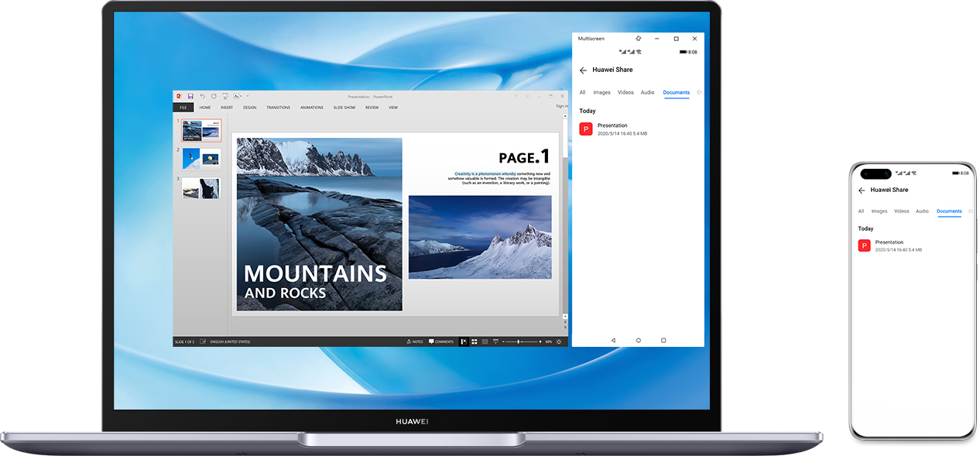Image resolution: width=980 pixels, height=456 pixels.
Task: Click the SLIDE 1 OF 5 status indicator
Action: click(184, 341)
